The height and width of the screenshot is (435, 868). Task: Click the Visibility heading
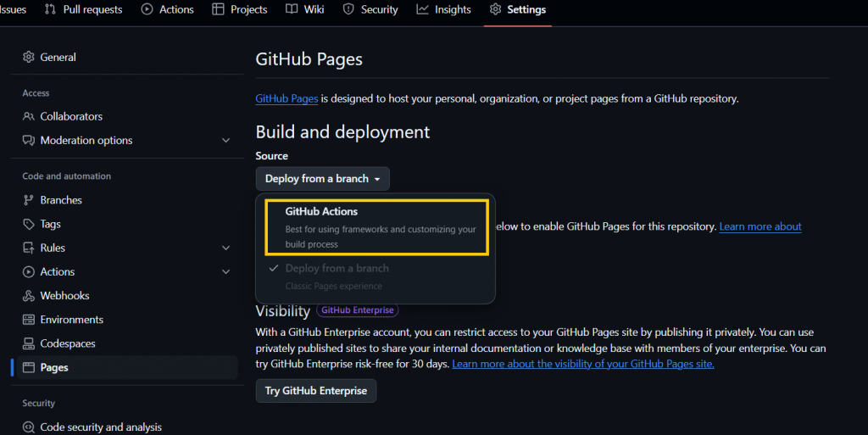coord(282,311)
